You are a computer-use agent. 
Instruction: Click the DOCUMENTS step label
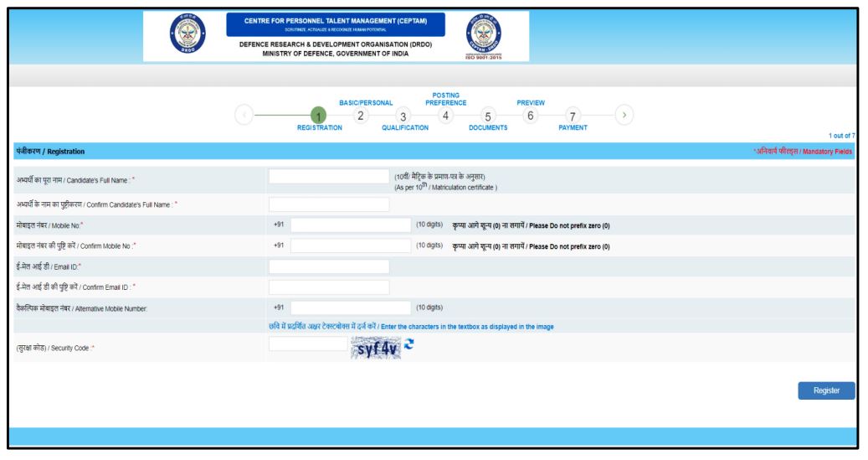tap(488, 127)
